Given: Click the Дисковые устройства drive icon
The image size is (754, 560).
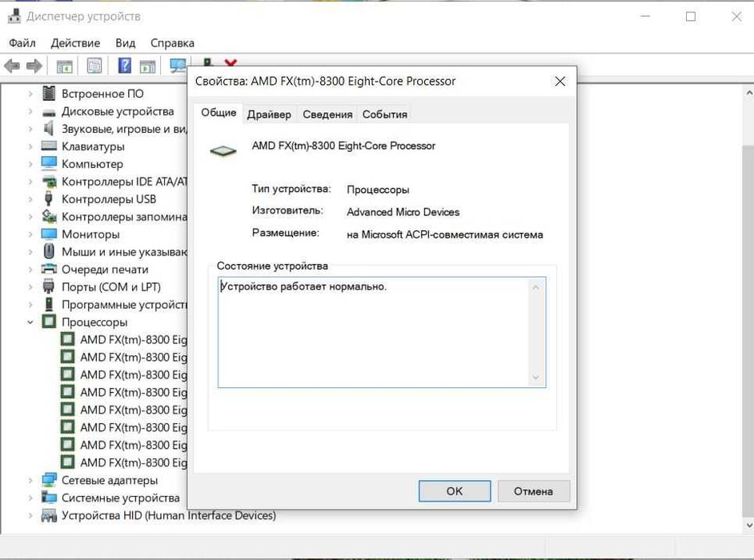Looking at the screenshot, I should pyautogui.click(x=49, y=113).
